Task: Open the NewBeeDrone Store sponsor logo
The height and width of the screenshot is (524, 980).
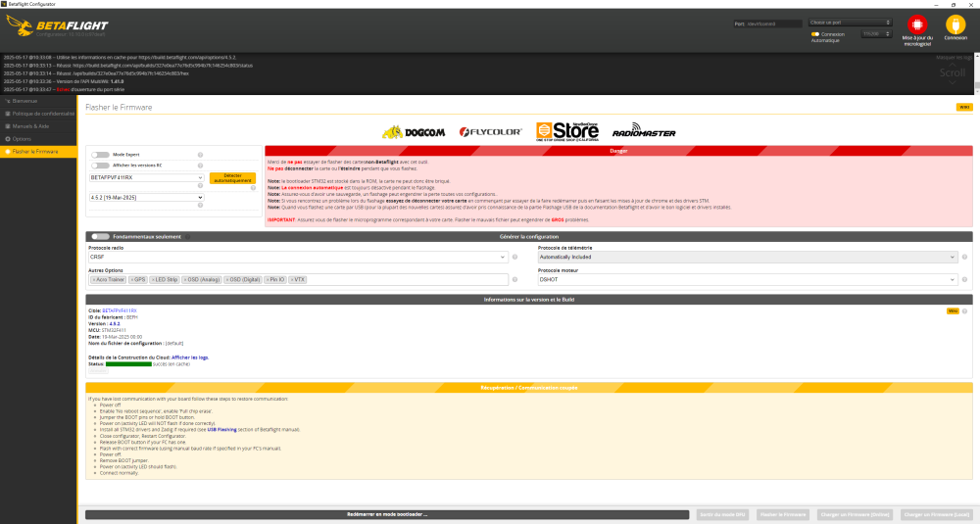Action: 566,131
